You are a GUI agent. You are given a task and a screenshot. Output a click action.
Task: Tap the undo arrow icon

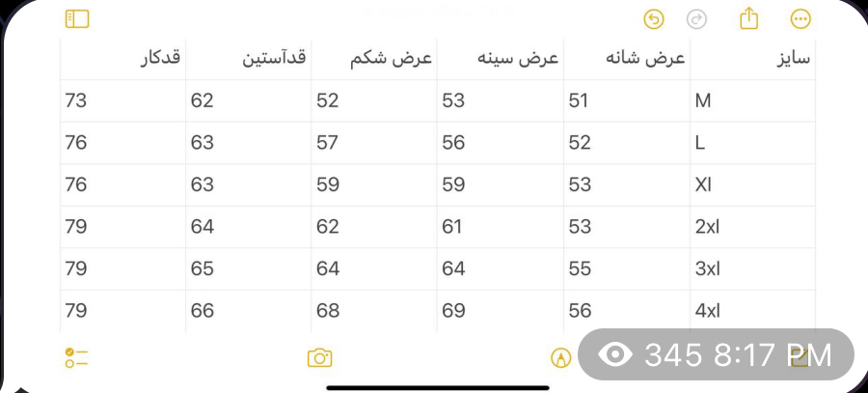654,20
